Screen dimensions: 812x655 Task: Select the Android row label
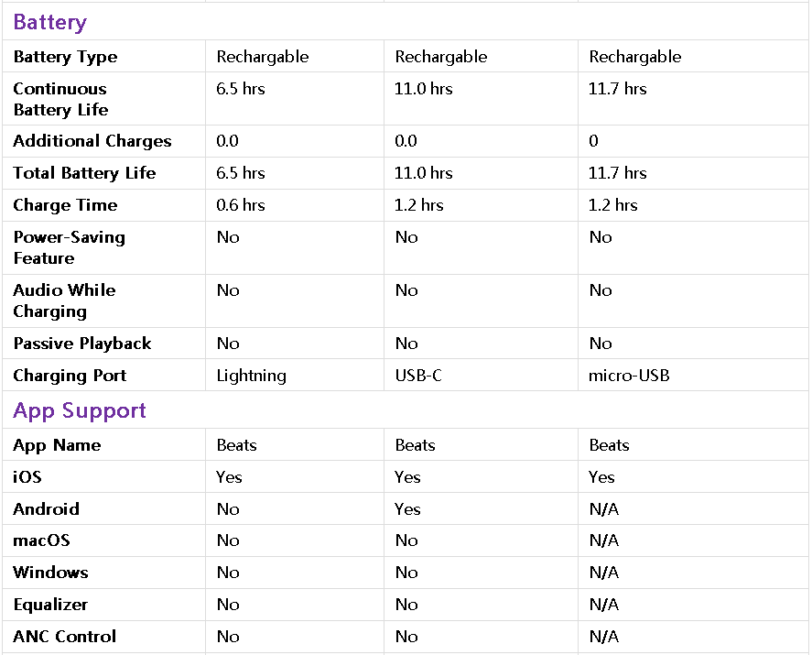46,509
